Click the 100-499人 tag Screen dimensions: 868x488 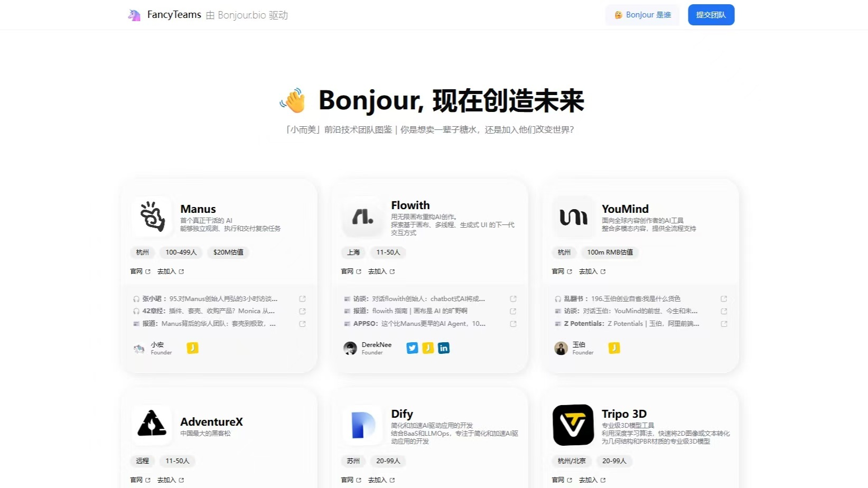tap(181, 252)
